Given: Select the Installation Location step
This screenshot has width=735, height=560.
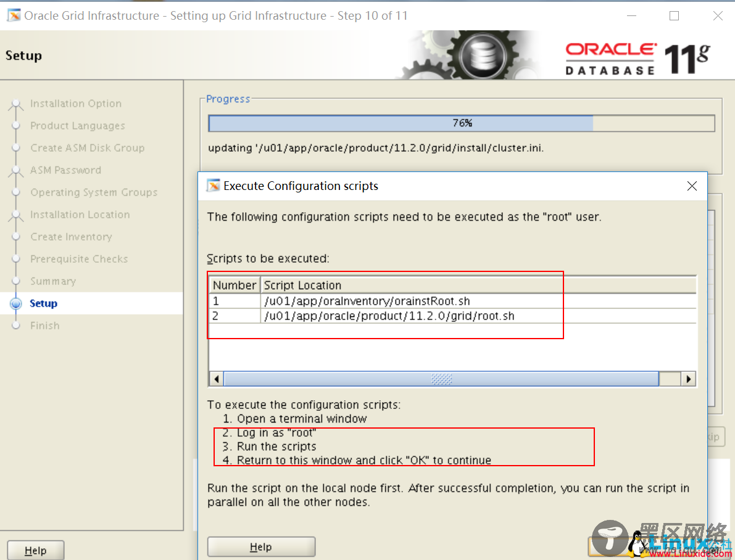Looking at the screenshot, I should click(x=80, y=215).
